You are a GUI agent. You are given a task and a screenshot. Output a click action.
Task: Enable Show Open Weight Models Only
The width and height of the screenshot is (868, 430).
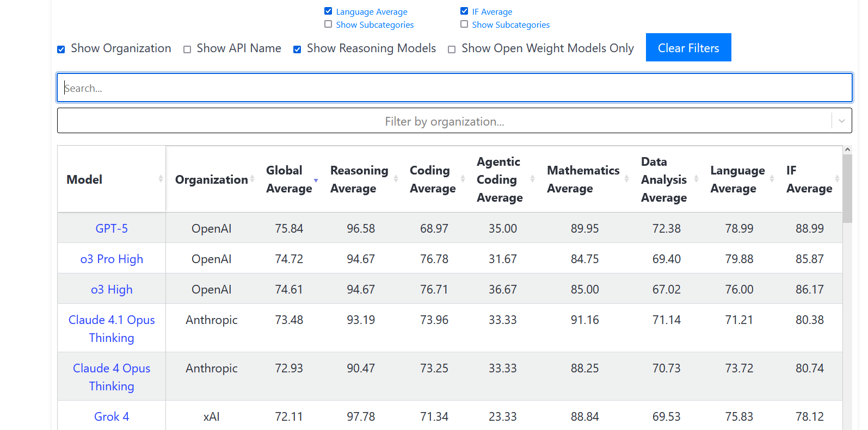tap(452, 49)
